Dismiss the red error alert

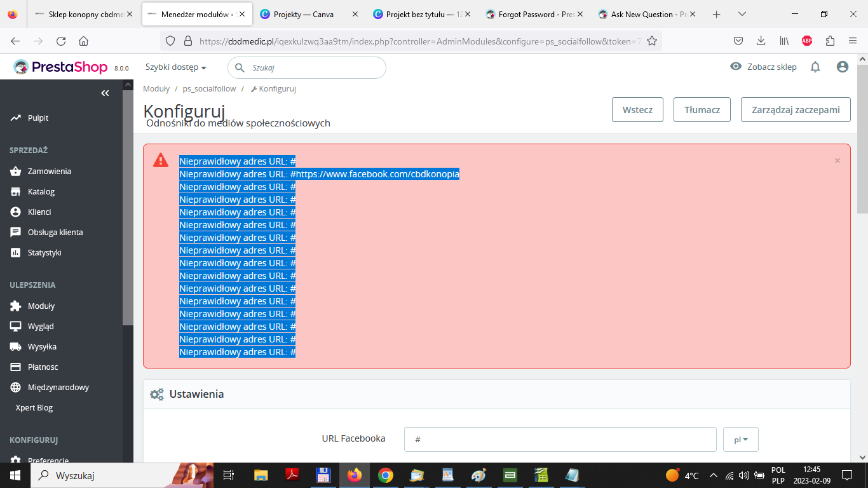[837, 161]
